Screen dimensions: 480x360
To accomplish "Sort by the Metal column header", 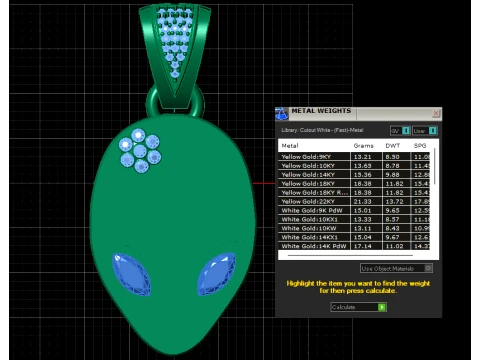I will 290,146.
